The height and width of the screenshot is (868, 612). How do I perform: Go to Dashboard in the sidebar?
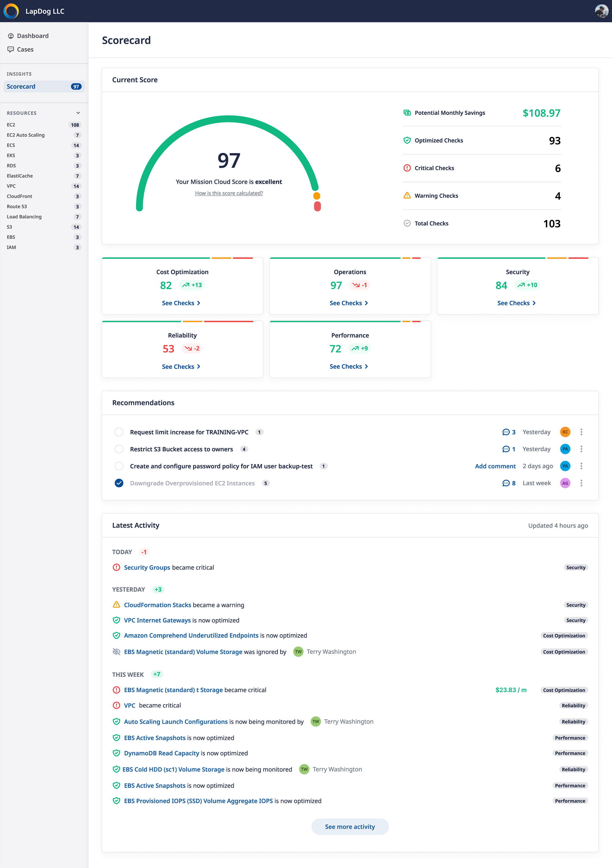point(32,36)
